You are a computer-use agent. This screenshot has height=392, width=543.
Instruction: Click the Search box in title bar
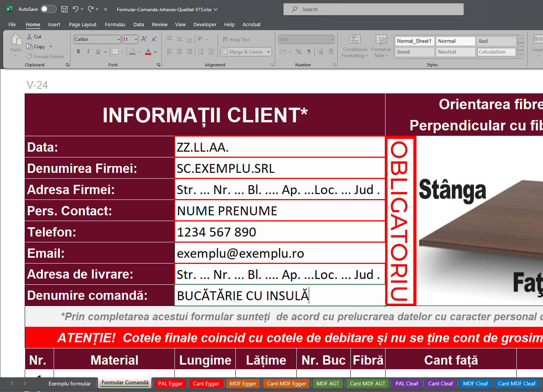[373, 9]
